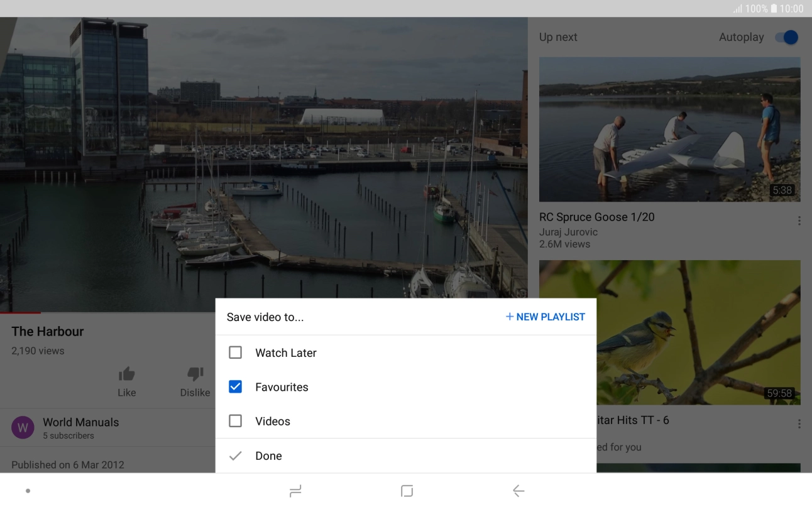Open World Manuals channel avatar

[23, 428]
